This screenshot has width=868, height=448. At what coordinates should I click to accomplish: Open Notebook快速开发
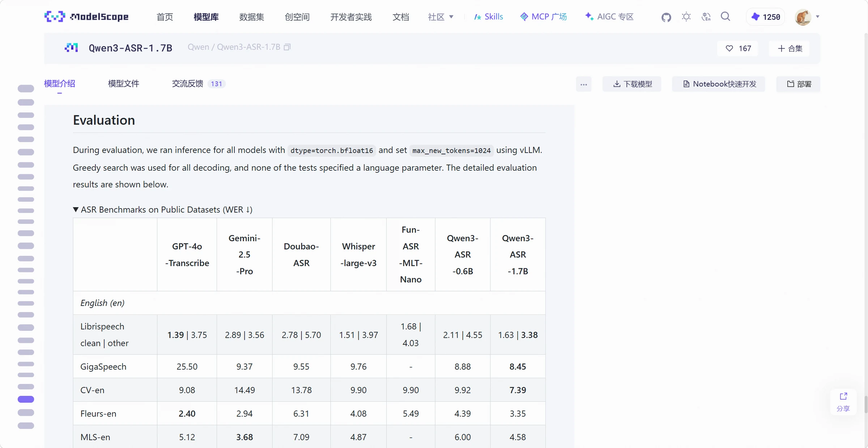pyautogui.click(x=719, y=84)
